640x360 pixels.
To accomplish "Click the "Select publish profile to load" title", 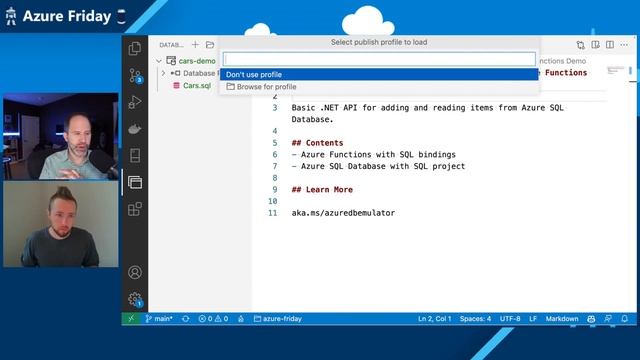I will [x=379, y=42].
